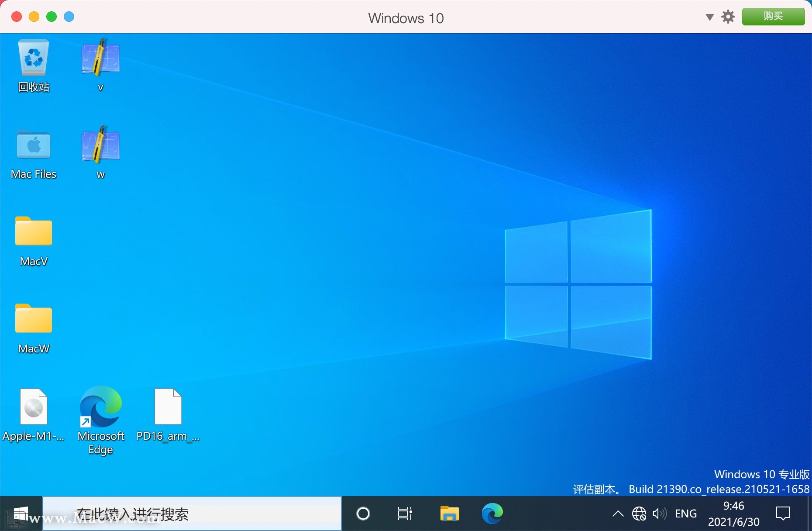
Task: Click the green full-screen window button
Action: [52, 17]
